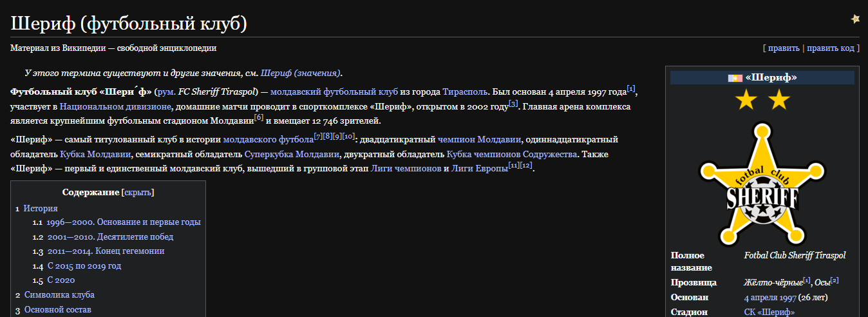Click the page title 'Шериф (футбольный клуб)'

click(x=129, y=23)
